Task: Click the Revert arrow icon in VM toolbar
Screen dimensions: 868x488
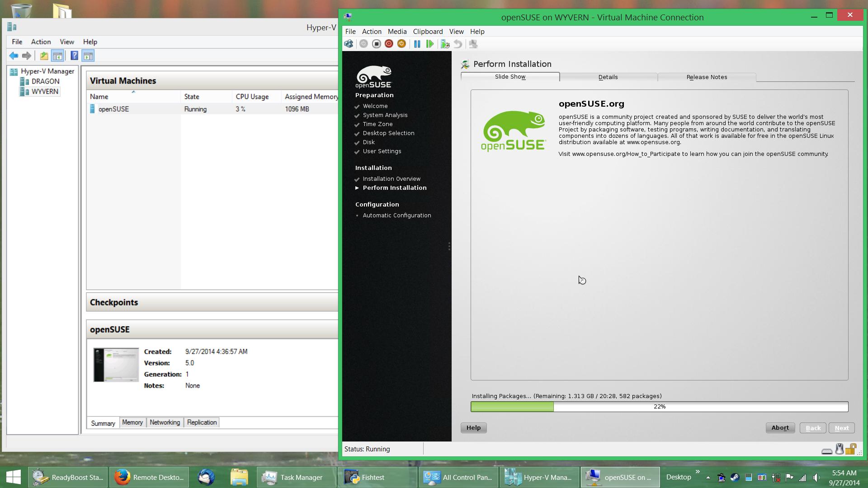Action: point(458,44)
